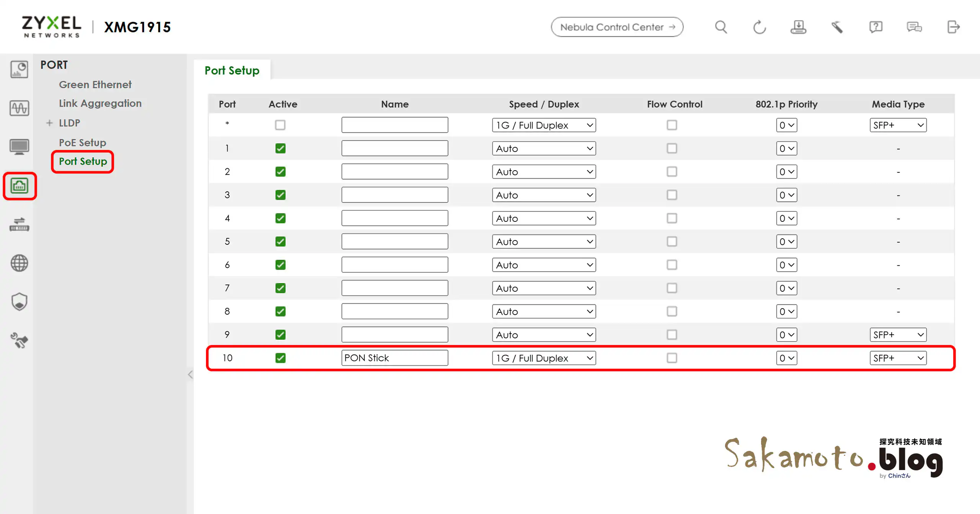Open the help question-mark icon
Screen dimensions: 980x514
(875, 27)
